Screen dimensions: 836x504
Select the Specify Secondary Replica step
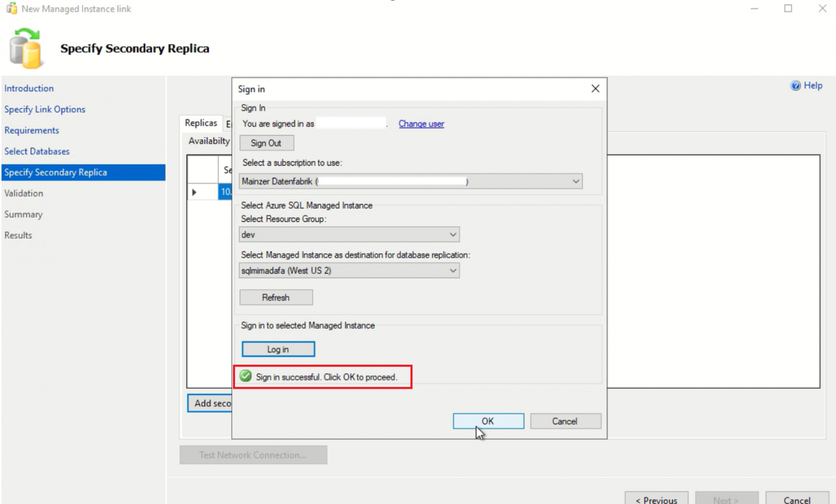pyautogui.click(x=83, y=172)
